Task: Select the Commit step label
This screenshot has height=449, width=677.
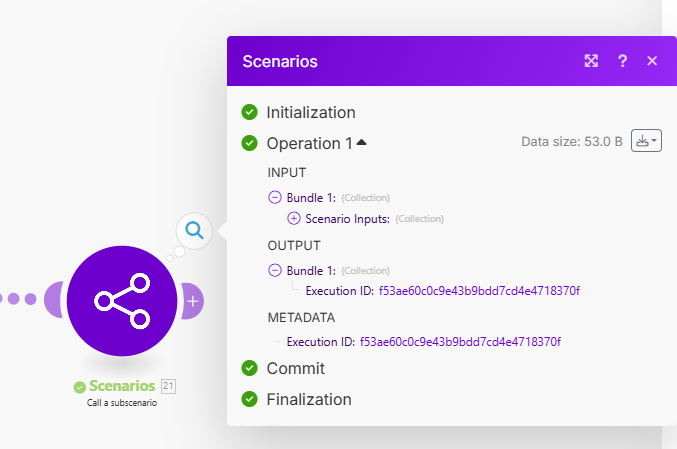Action: [295, 368]
